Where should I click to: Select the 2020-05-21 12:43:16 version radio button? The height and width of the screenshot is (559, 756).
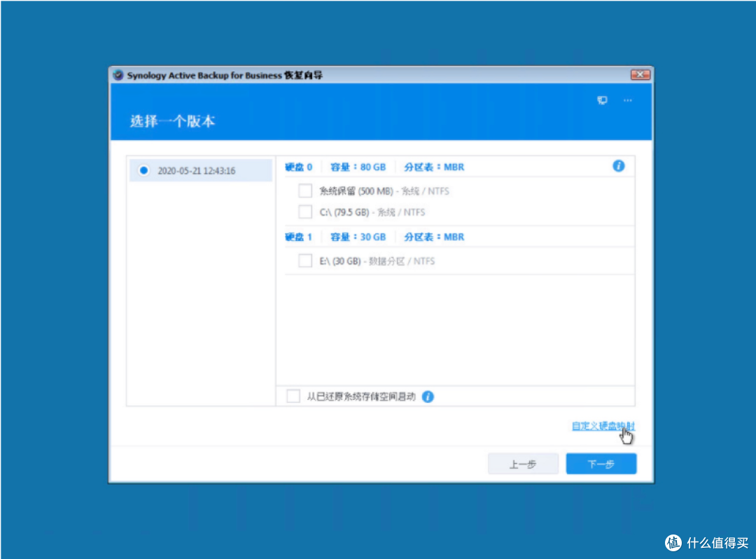[143, 171]
